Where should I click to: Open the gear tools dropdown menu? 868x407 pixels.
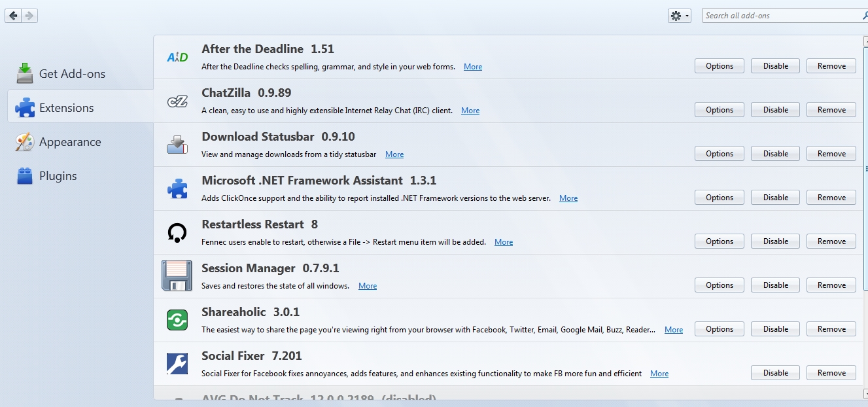[679, 16]
